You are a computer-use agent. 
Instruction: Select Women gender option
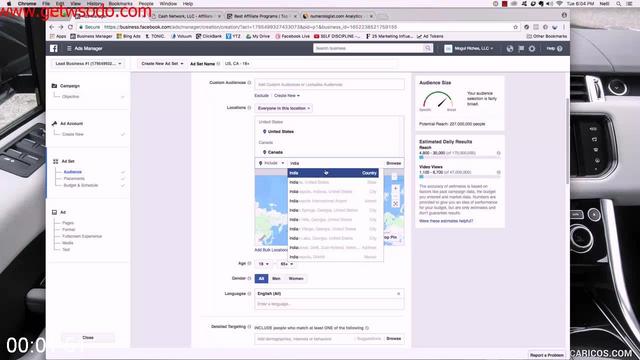[x=296, y=278]
